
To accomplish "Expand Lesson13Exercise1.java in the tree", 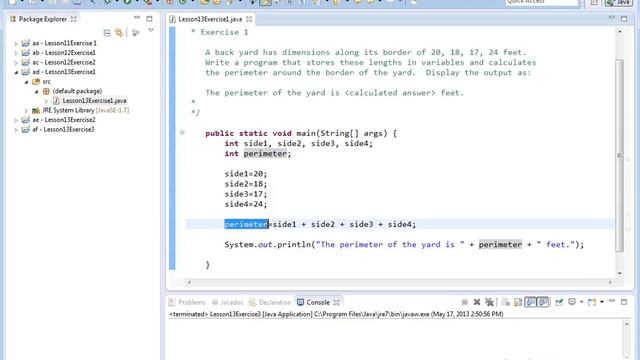I will pos(46,101).
